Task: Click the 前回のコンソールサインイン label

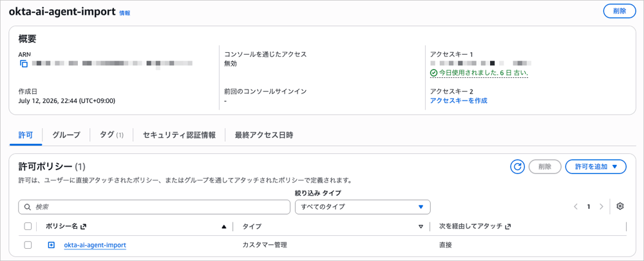Action: tap(265, 92)
